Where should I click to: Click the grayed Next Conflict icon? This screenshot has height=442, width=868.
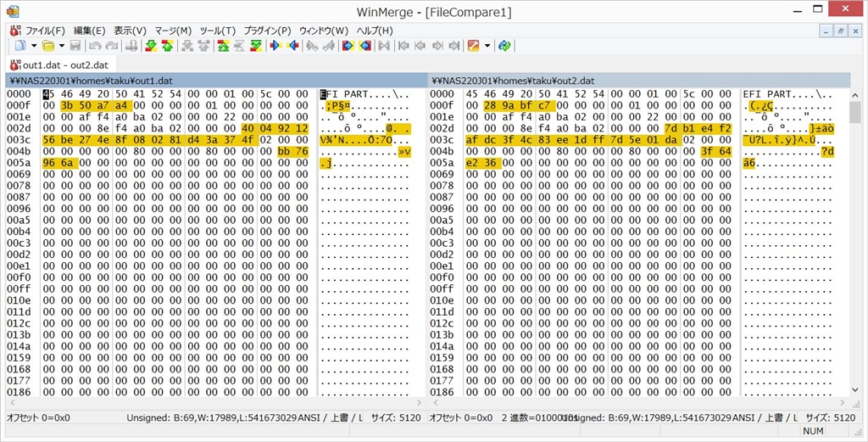[187, 46]
